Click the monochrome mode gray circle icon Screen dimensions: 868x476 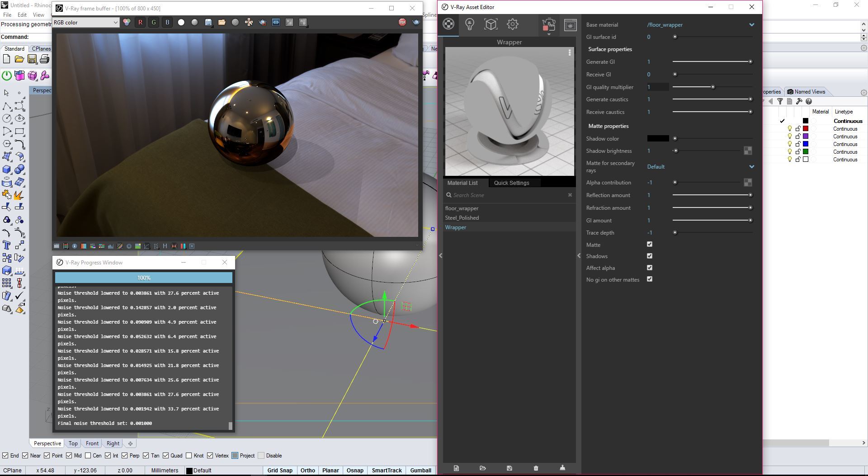[x=195, y=22]
